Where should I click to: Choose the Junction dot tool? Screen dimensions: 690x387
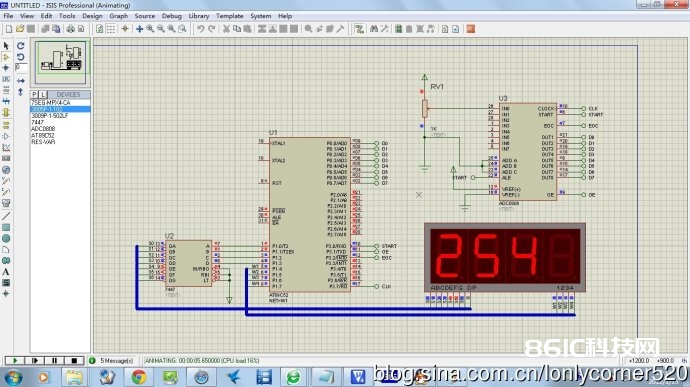(6, 68)
